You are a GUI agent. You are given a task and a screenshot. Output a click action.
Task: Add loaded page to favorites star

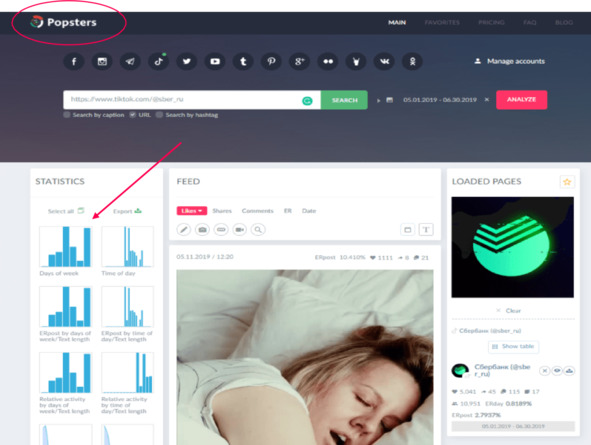pyautogui.click(x=567, y=182)
